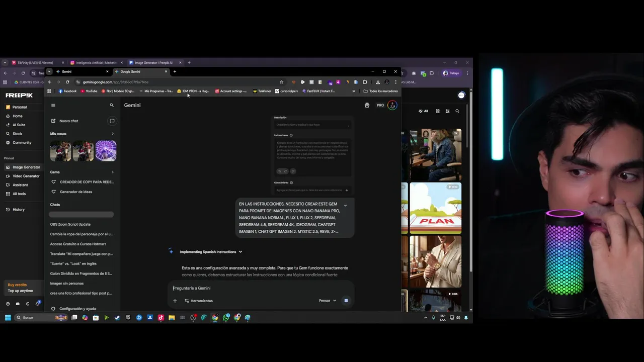Open tab search dropdown in Gemini window

click(49, 71)
